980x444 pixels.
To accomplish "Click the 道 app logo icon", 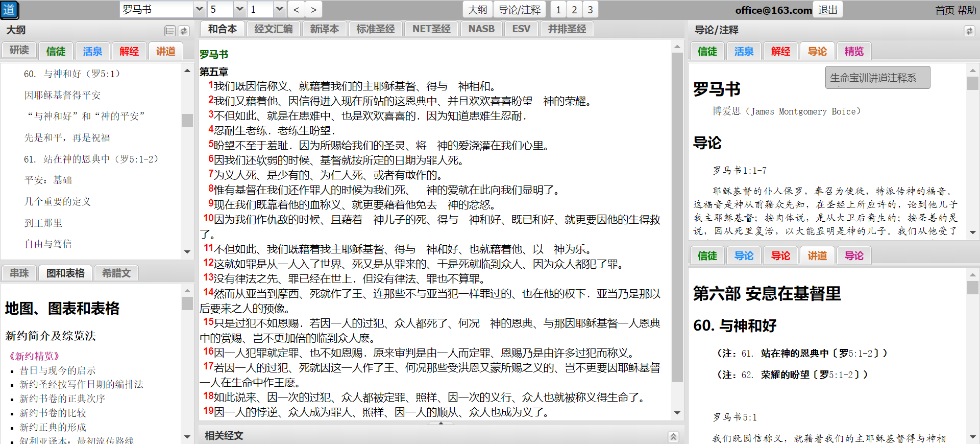I will coord(9,10).
